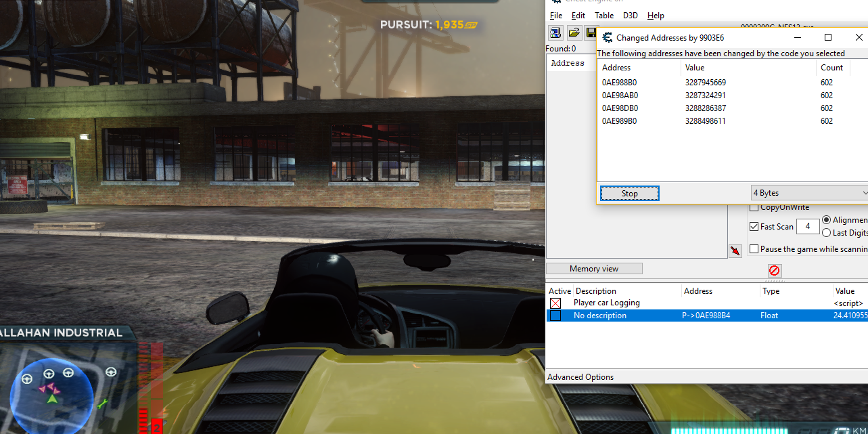
Task: Click the panel splitter grip above address table
Action: tap(774, 280)
